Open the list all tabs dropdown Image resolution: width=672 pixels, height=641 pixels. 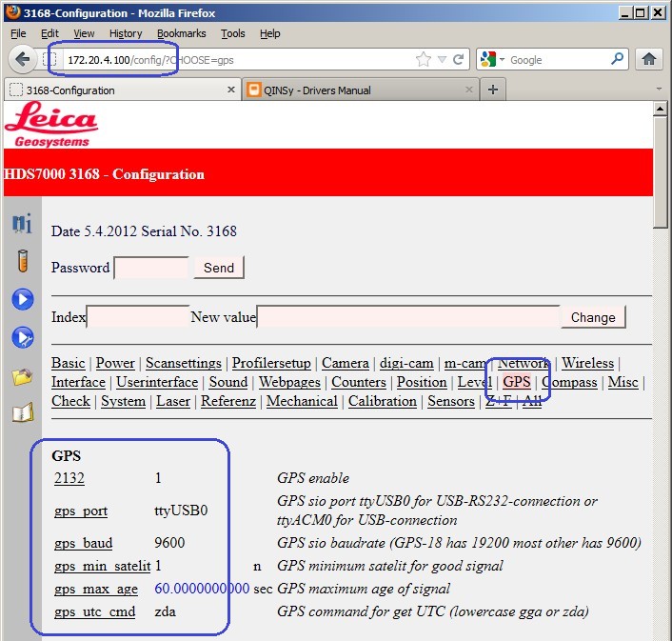659,89
